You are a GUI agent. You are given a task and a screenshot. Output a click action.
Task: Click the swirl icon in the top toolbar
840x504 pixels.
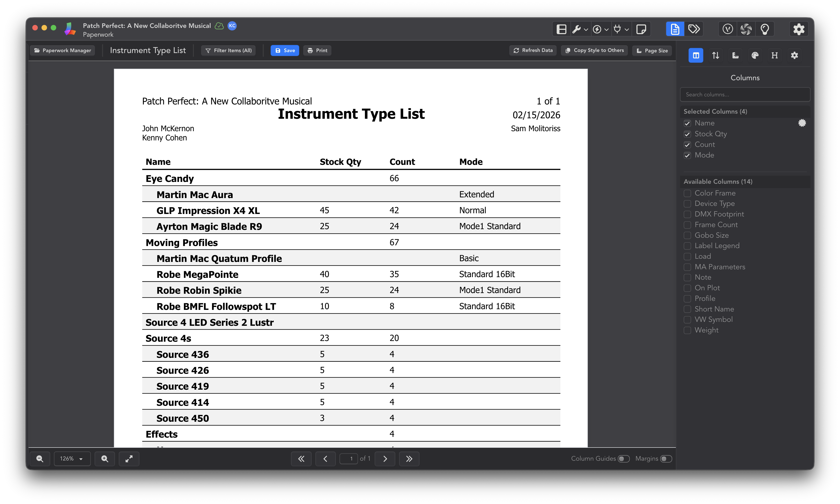pos(746,29)
